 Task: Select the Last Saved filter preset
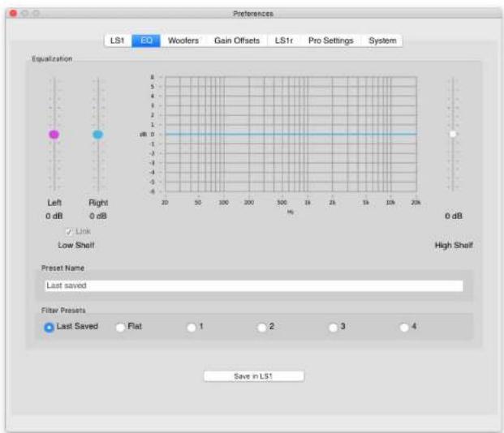pos(49,327)
